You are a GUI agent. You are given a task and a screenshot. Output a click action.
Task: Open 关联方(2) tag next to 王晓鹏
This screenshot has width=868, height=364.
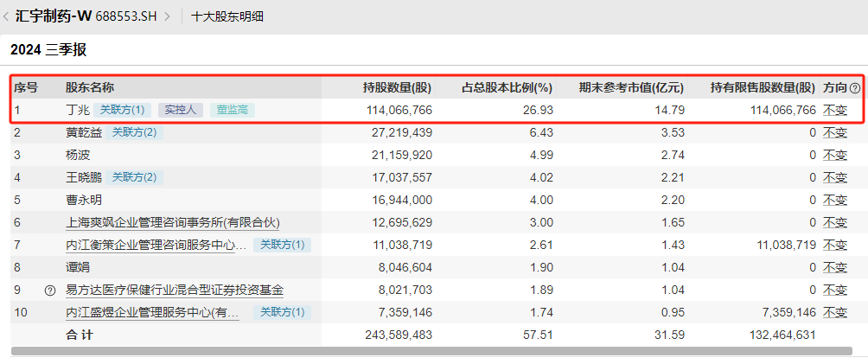(x=135, y=177)
